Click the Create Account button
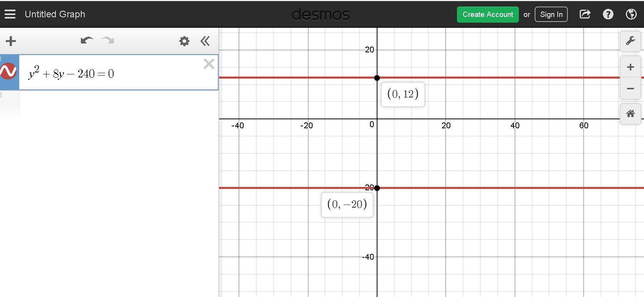The image size is (644, 297). point(487,15)
